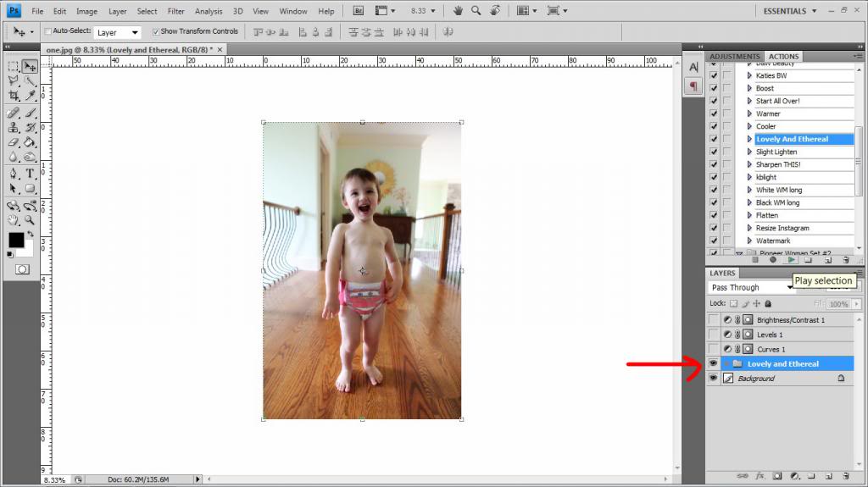Screen dimensions: 868x487
Task: Open the Auto-Select Layer dropdown
Action: coord(117,33)
